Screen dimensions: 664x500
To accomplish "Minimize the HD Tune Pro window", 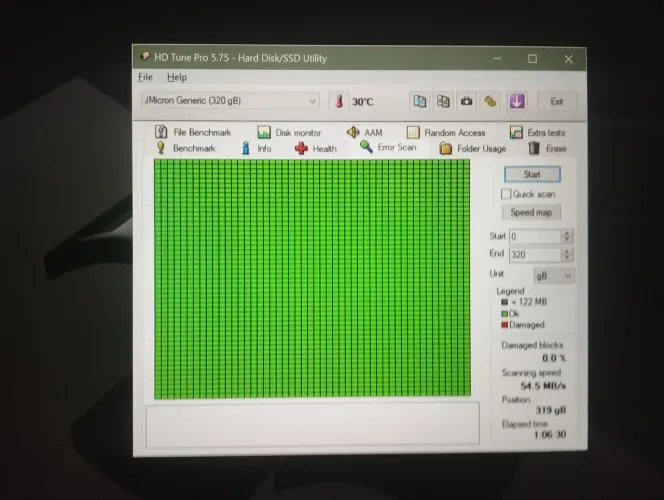I will point(497,59).
